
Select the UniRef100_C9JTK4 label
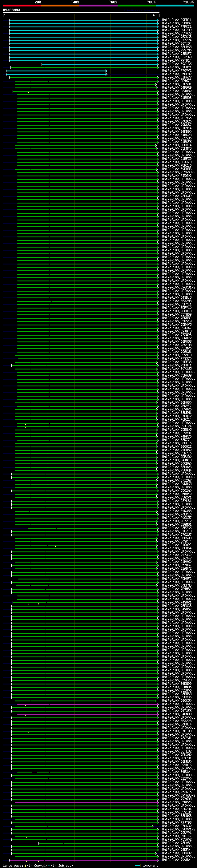pos(176,426)
